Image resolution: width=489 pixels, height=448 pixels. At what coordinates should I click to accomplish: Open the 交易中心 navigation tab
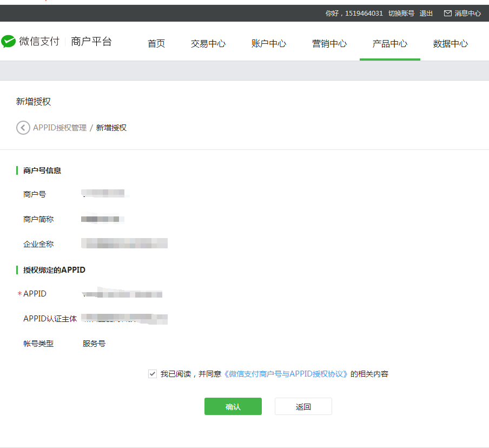[x=208, y=44]
